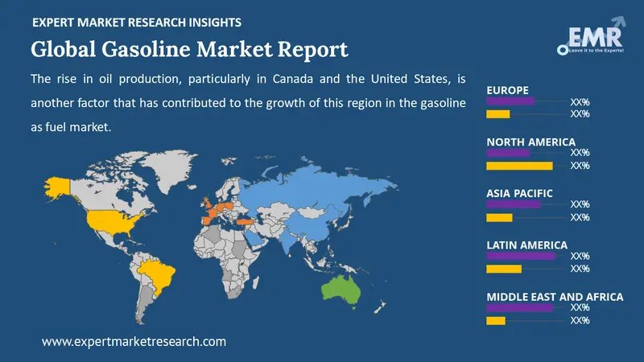This screenshot has width=644, height=362.
Task: Click the yellow bar under North America
Action: [x=519, y=166]
